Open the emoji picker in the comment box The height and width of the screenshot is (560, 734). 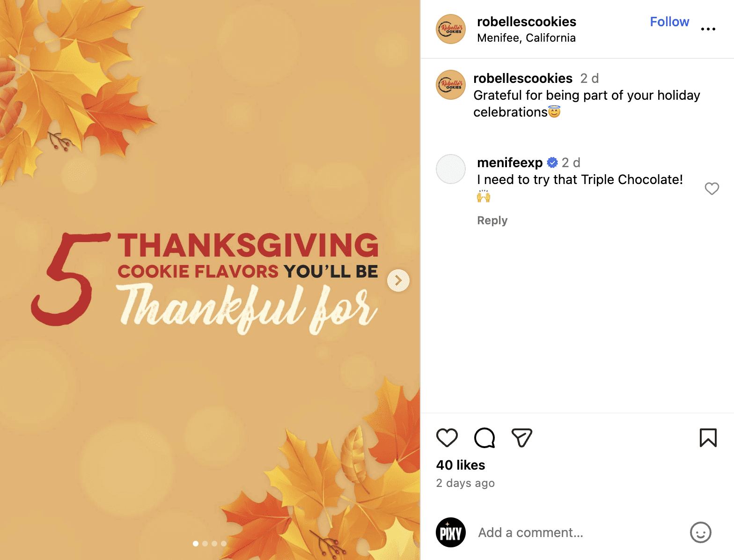700,532
